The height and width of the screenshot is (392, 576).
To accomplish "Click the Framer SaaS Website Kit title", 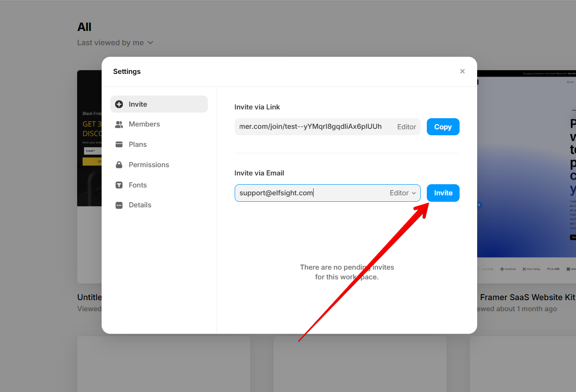I will [x=527, y=297].
